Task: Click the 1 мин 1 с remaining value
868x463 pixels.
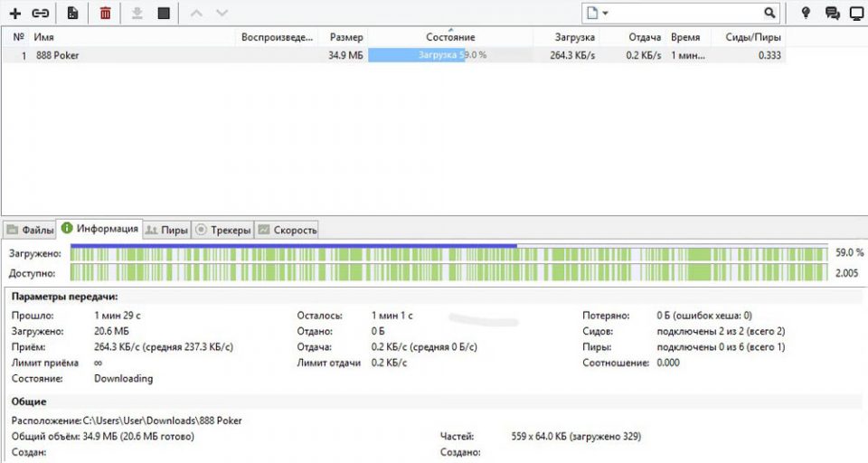Action: 392,316
